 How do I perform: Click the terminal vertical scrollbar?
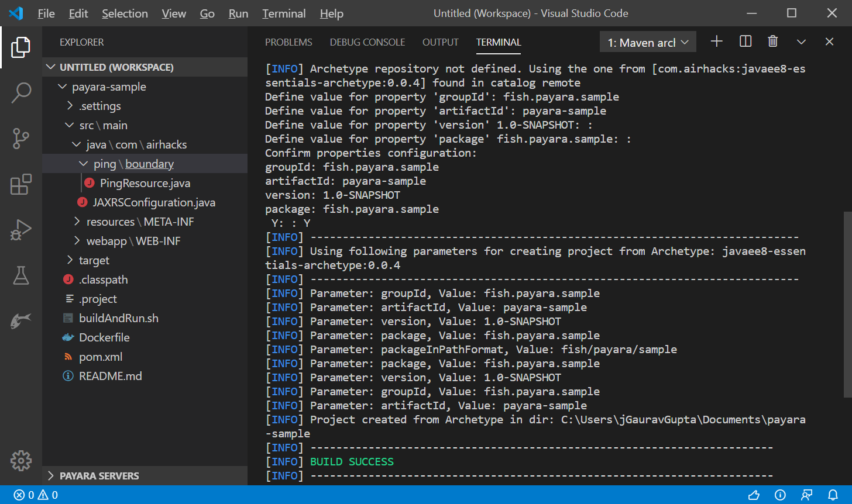847,304
